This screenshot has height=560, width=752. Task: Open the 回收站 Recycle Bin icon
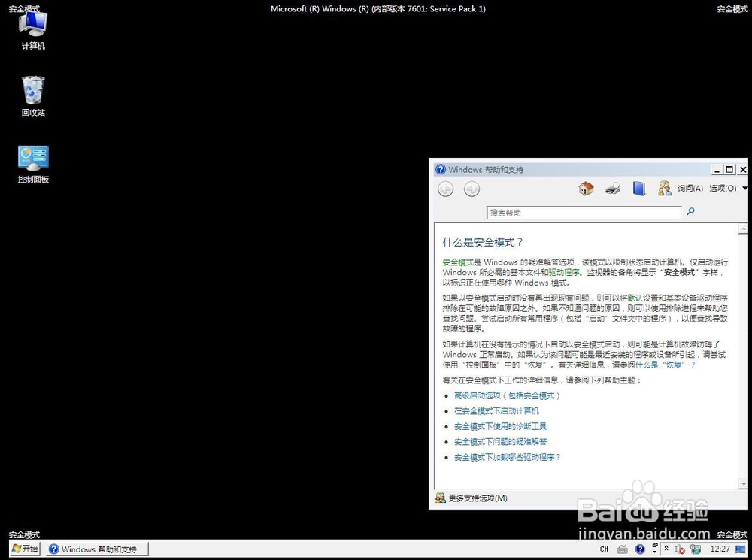click(32, 90)
